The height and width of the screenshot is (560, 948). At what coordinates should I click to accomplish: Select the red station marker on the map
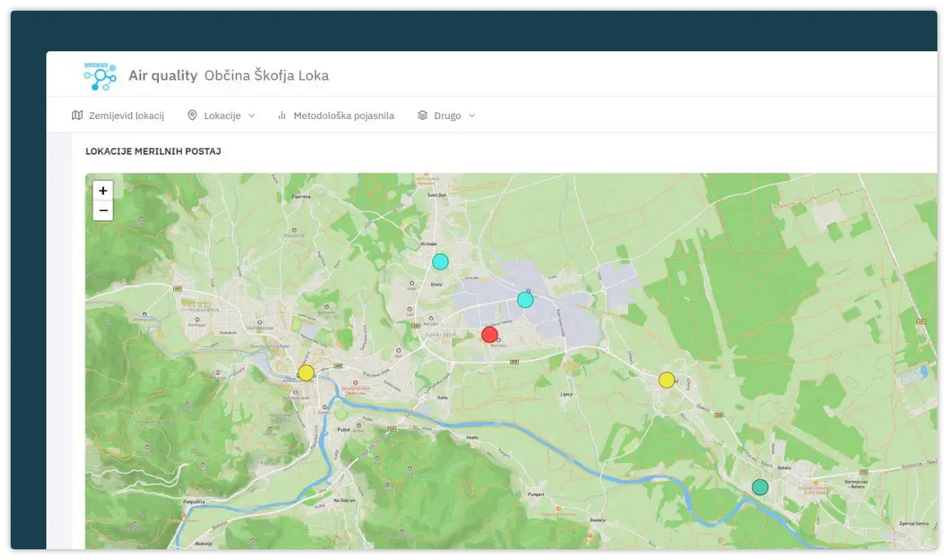click(x=490, y=335)
